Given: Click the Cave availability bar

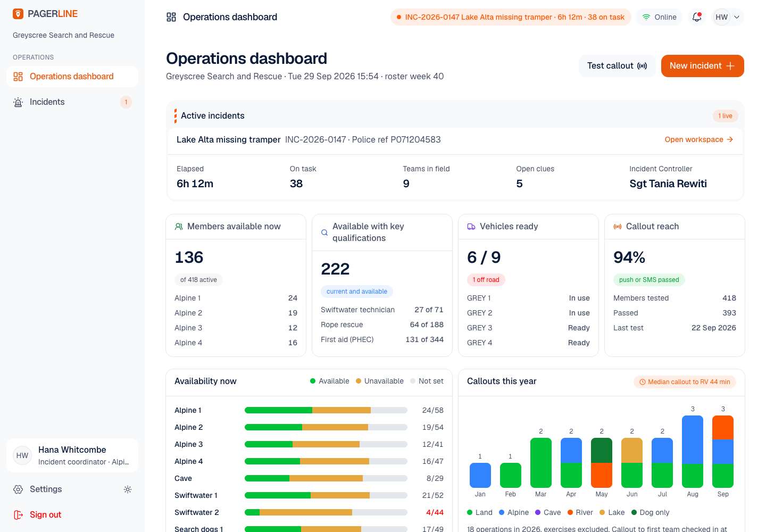Looking at the screenshot, I should click(326, 478).
